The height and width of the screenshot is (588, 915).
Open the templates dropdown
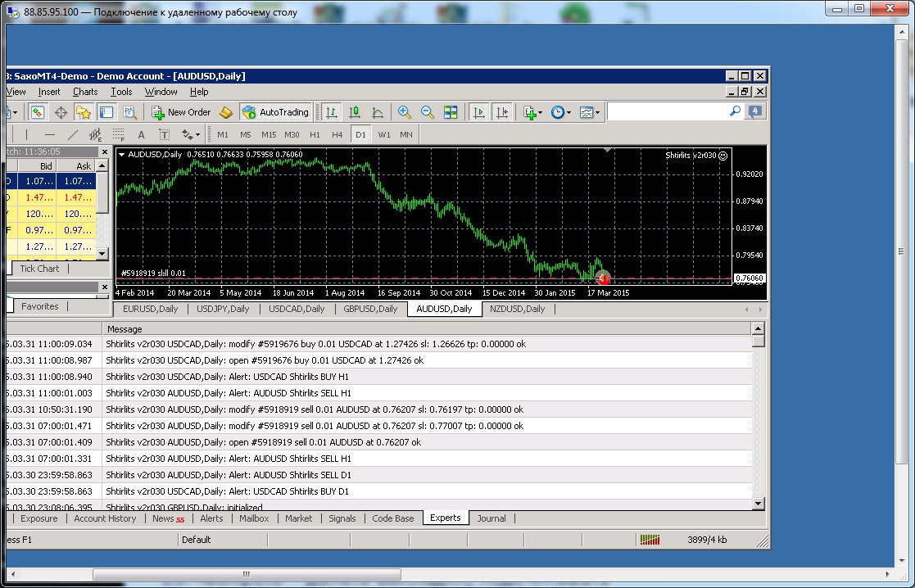tap(589, 112)
